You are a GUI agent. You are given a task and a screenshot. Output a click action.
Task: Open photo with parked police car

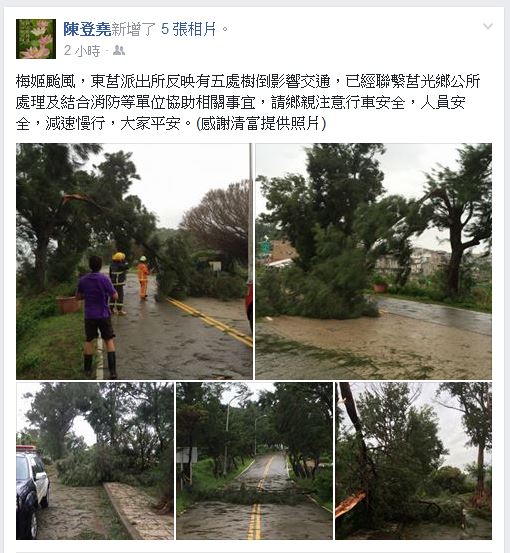click(x=95, y=461)
